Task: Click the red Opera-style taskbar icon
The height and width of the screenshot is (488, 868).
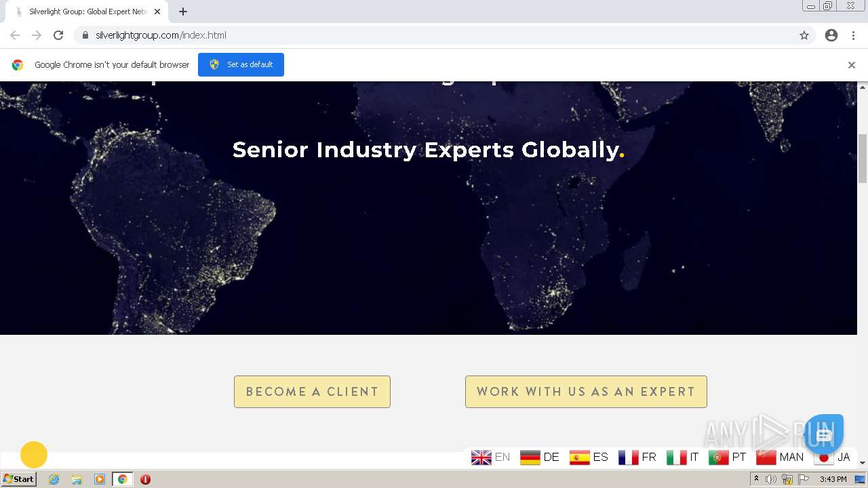Action: 145,479
